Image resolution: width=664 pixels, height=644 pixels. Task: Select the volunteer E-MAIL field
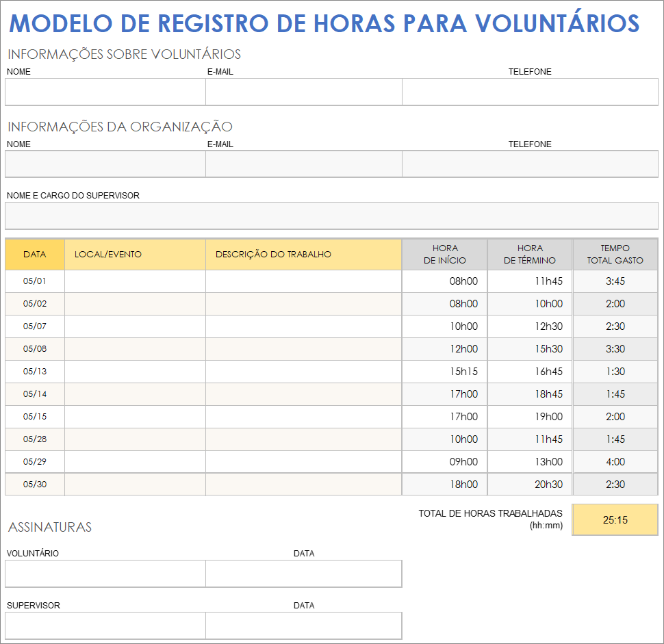303,91
